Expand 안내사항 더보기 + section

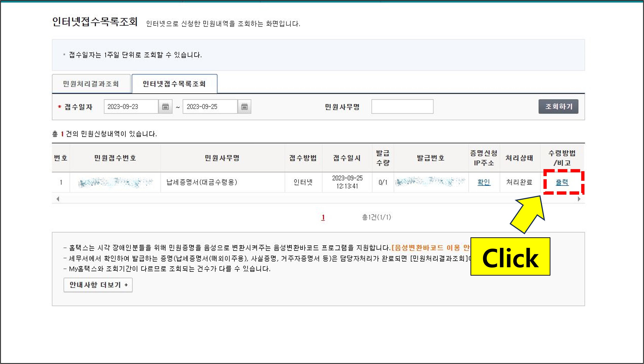pyautogui.click(x=98, y=285)
